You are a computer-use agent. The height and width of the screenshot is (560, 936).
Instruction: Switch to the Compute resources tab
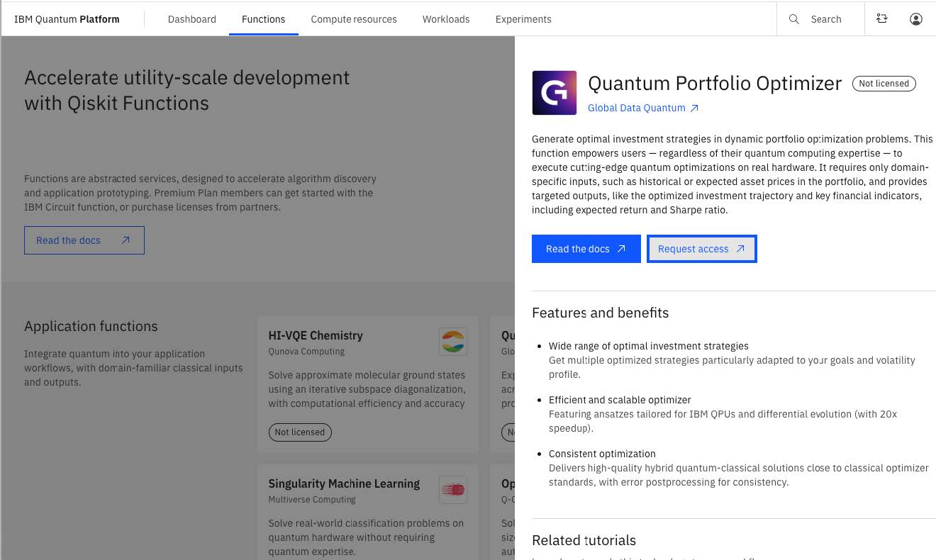[x=354, y=19]
